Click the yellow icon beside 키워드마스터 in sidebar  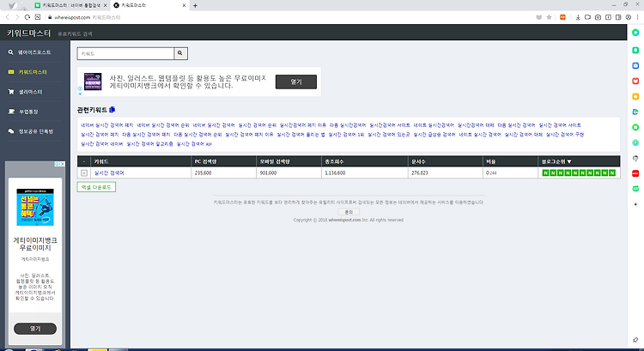tap(11, 72)
